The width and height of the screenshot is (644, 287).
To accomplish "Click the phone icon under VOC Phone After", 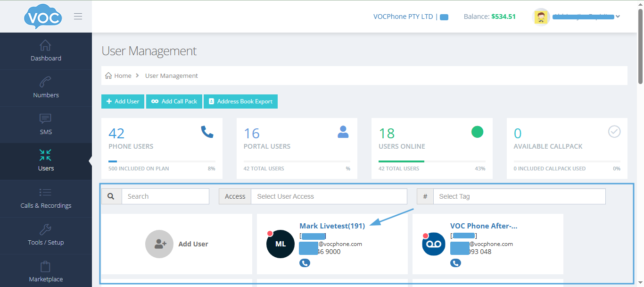I will pyautogui.click(x=455, y=263).
